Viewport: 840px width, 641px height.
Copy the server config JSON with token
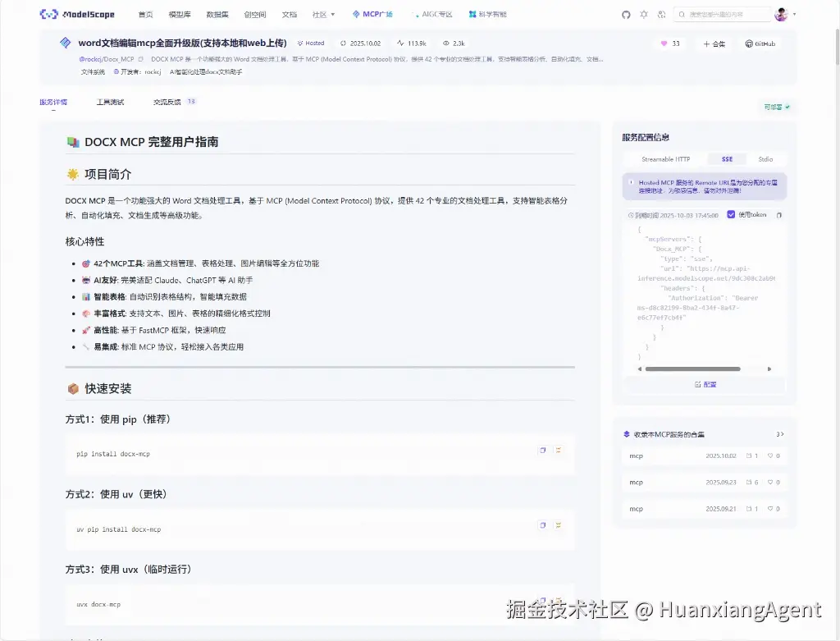tap(778, 215)
